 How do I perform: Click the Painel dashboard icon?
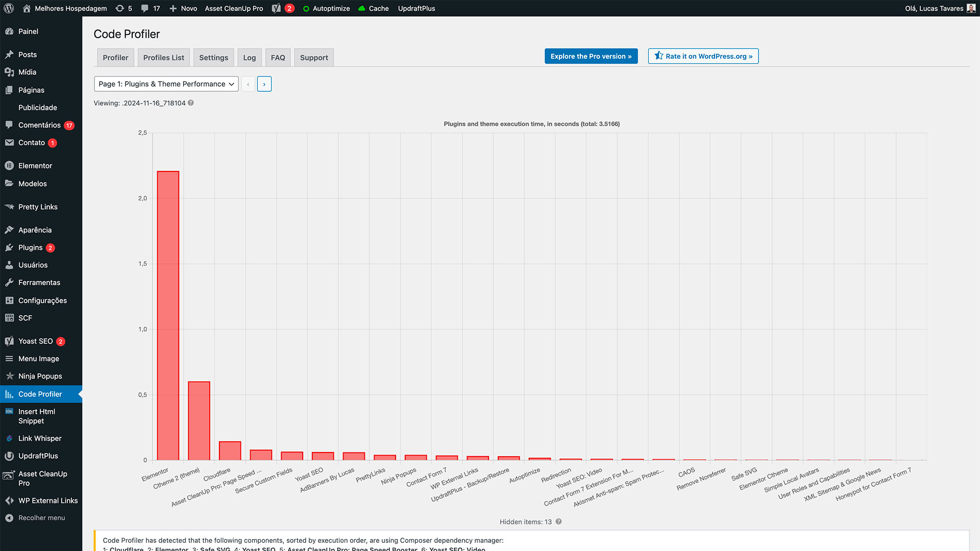[x=9, y=32]
